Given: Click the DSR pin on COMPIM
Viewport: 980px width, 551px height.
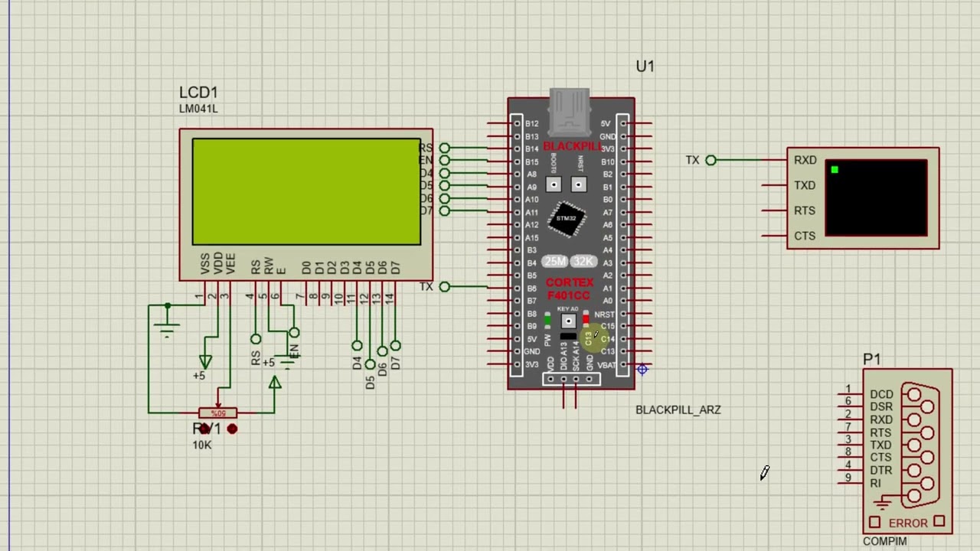Looking at the screenshot, I should click(881, 407).
